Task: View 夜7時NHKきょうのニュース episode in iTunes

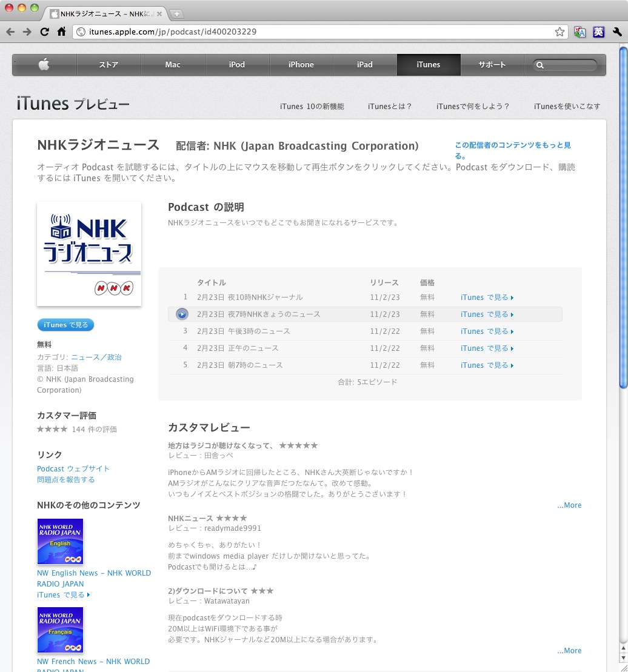Action: point(487,314)
